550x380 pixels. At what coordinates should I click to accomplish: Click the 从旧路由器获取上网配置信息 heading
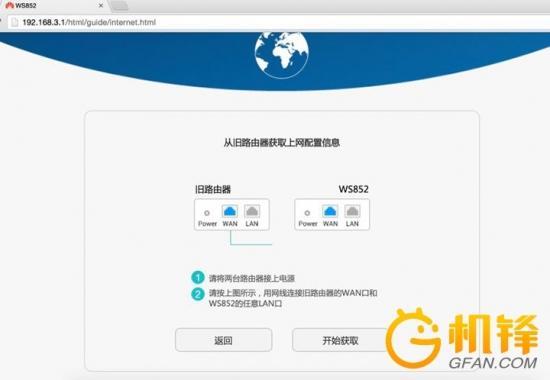282,142
